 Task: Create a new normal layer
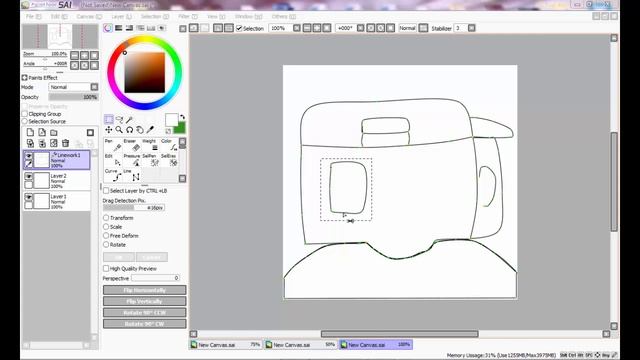click(30, 132)
